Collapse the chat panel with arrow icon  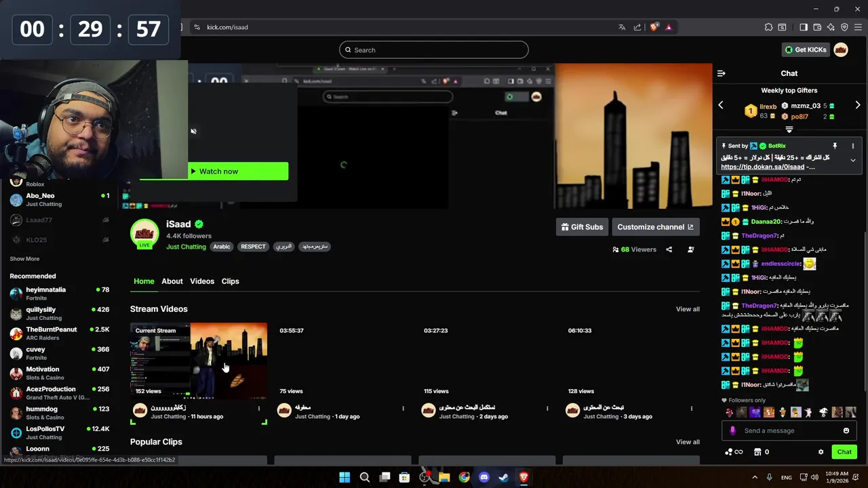tap(722, 73)
